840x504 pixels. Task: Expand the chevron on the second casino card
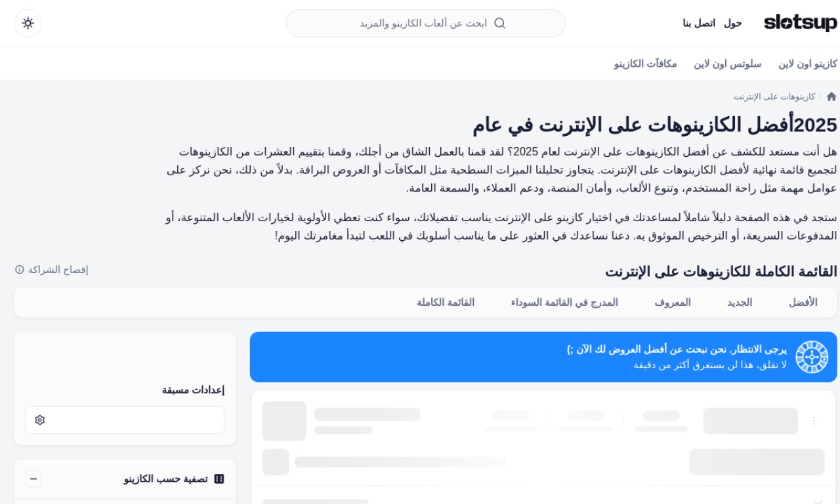(817, 502)
